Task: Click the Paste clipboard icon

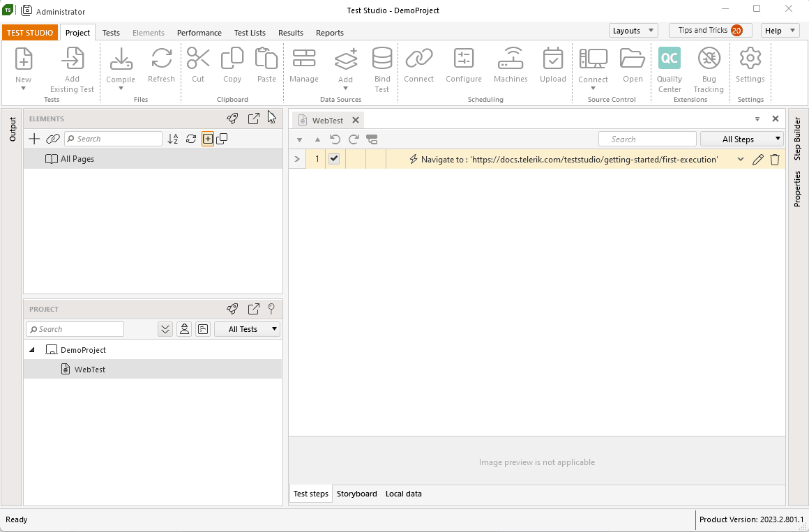Action: pyautogui.click(x=266, y=59)
